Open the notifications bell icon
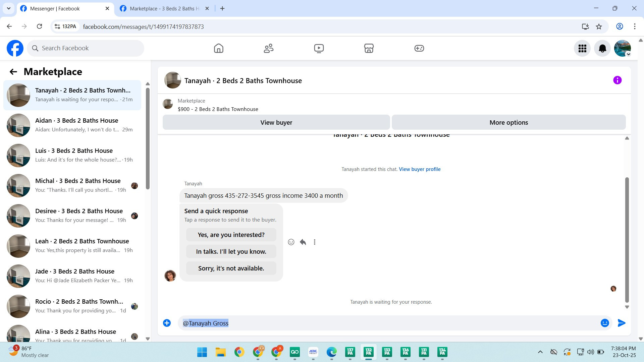 [x=602, y=48]
